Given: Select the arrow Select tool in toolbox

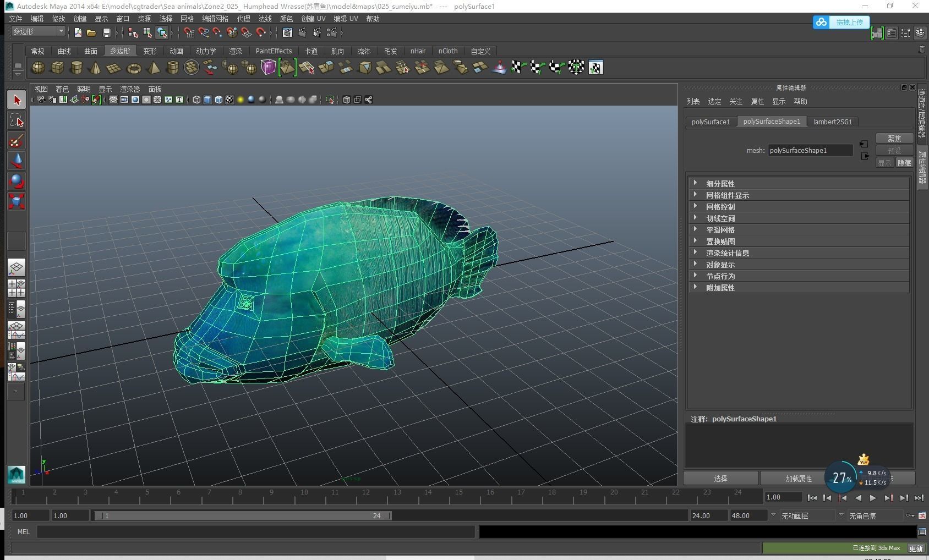Looking at the screenshot, I should coord(17,100).
